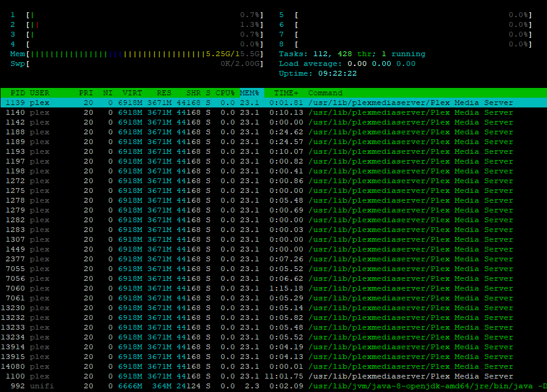547x392 pixels.
Task: Click the 0K/2.00G swap value
Action: (x=241, y=64)
